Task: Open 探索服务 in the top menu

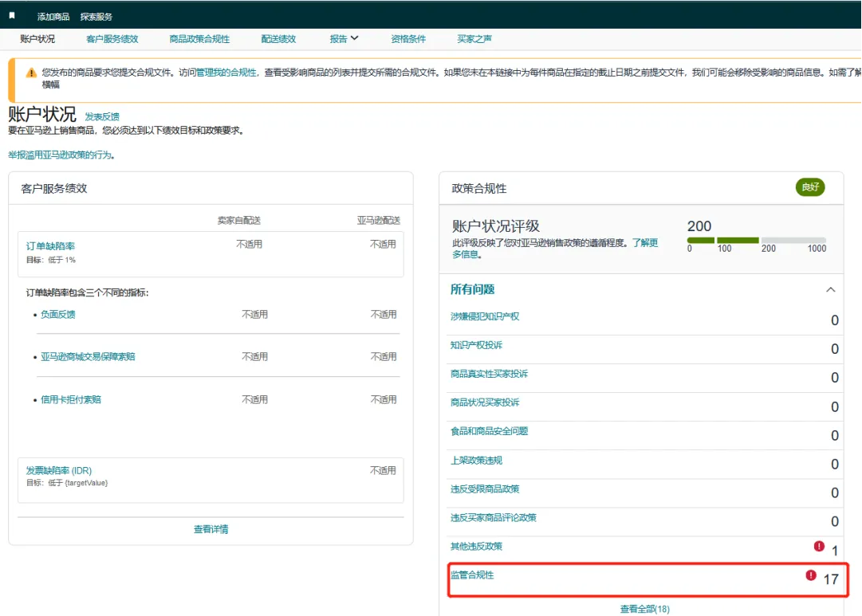Action: click(x=96, y=17)
